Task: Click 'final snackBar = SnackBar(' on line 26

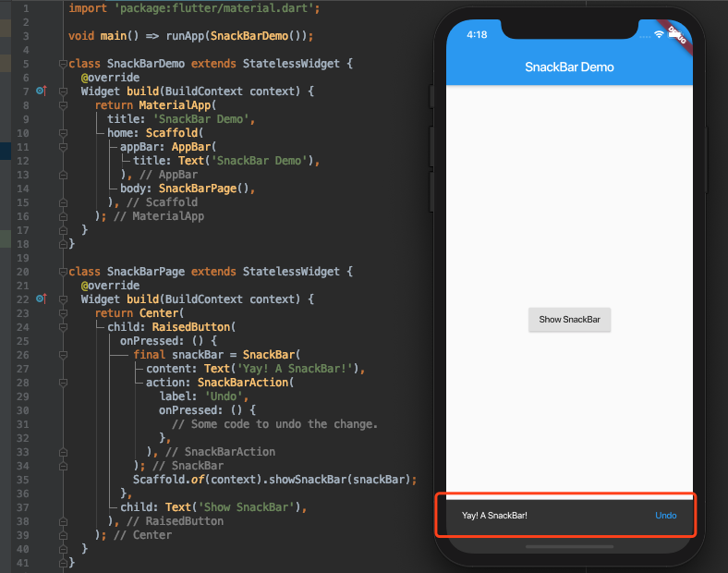Action: [217, 355]
